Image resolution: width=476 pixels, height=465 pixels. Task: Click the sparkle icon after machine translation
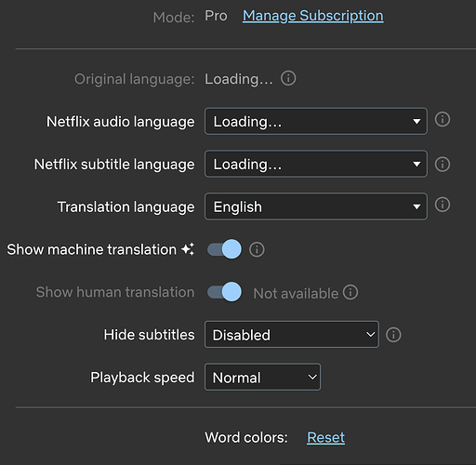[188, 249]
